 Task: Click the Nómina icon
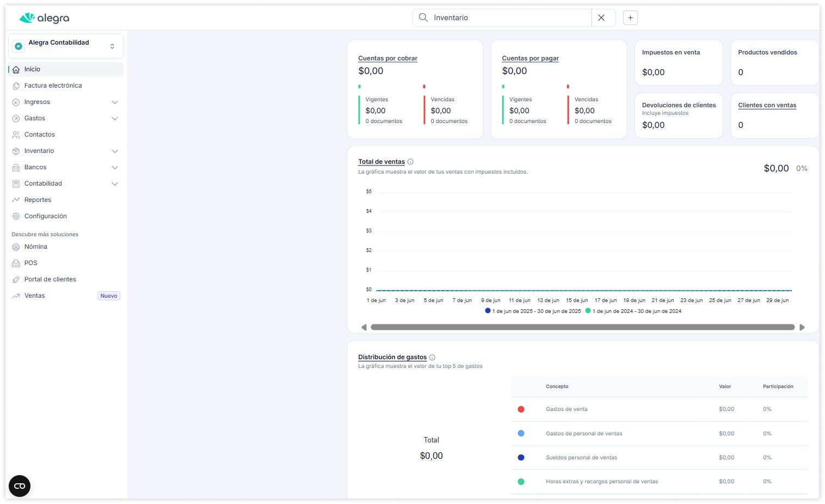point(16,247)
